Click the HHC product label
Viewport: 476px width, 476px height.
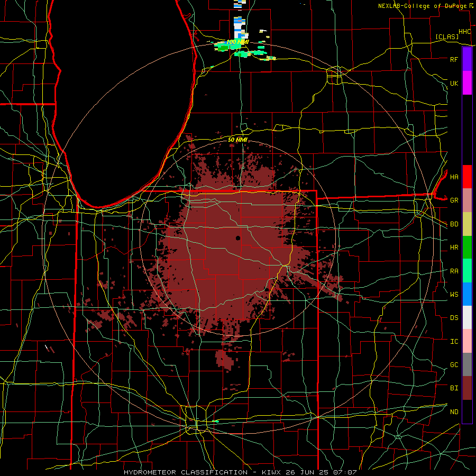465,32
